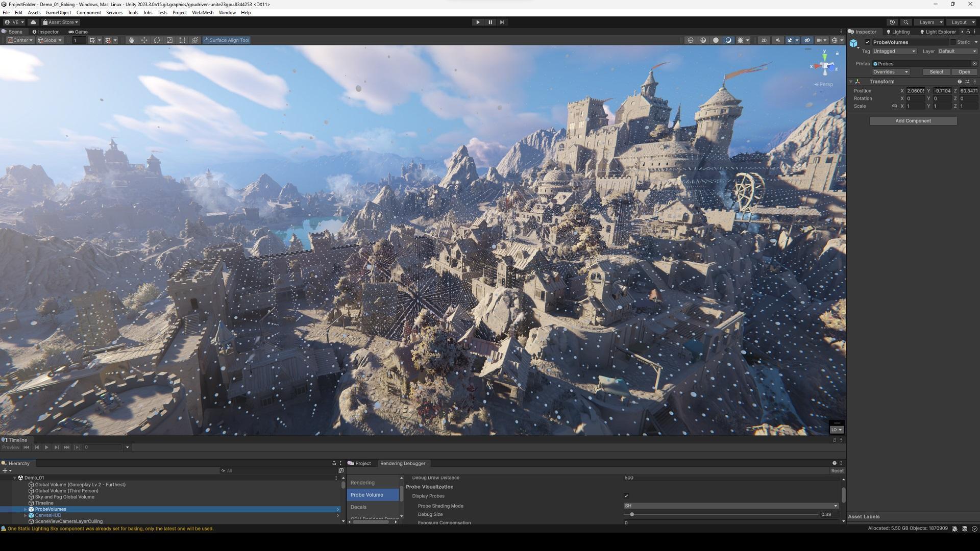Toggle scene audio mute icon
This screenshot has height=551, width=980.
(777, 40)
